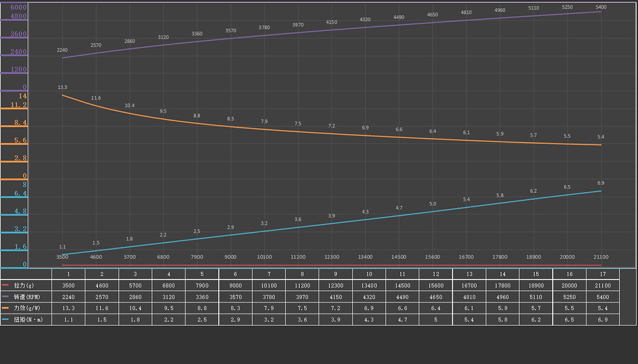Click the cyan 扭矩(N·m) legend swatch

[x=5, y=319]
